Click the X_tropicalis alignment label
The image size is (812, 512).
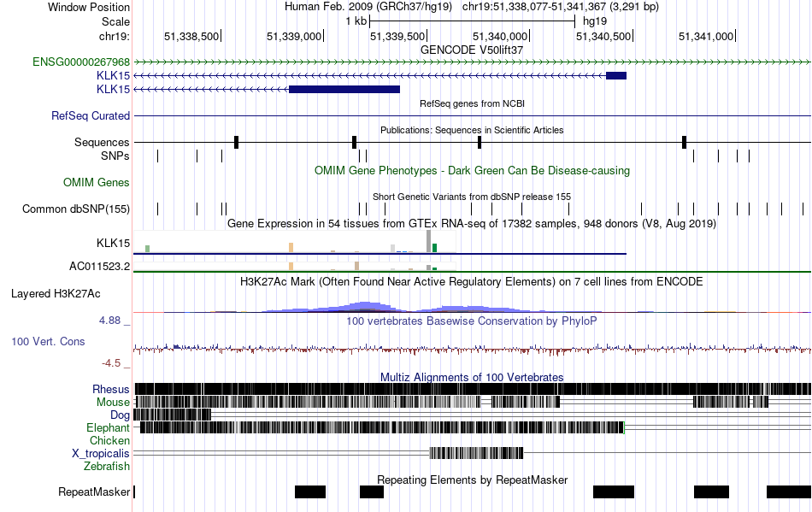click(101, 454)
